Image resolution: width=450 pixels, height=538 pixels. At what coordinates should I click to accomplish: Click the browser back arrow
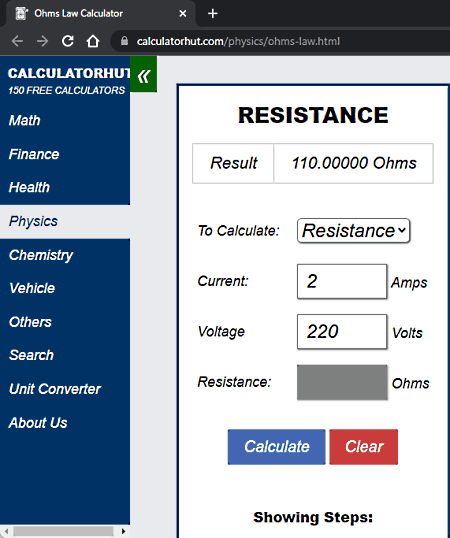[17, 41]
